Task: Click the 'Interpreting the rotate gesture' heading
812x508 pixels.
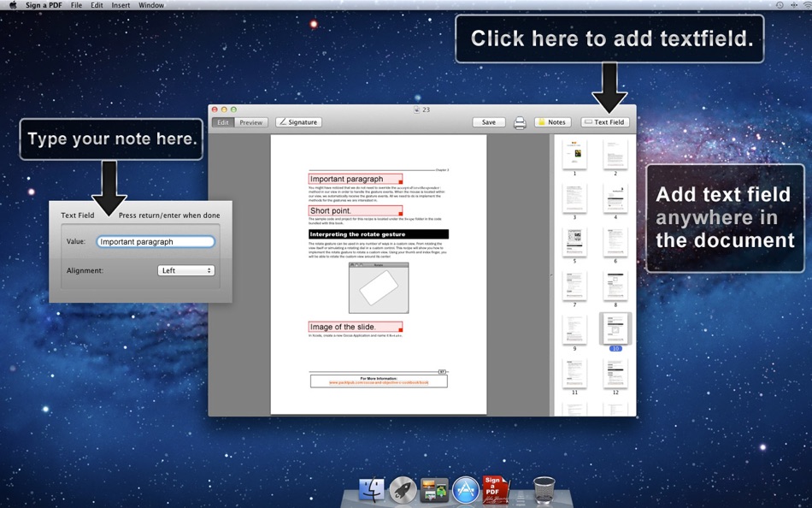Action: (379, 234)
